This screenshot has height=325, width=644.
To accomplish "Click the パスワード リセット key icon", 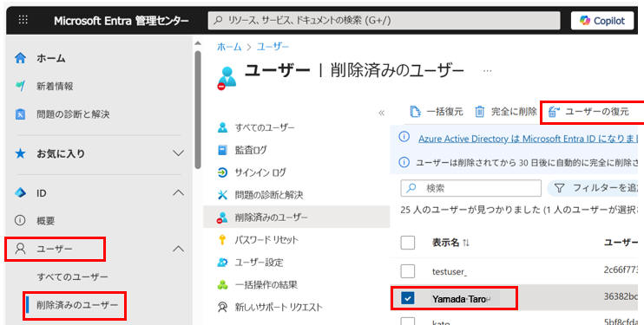I will pos(222,240).
